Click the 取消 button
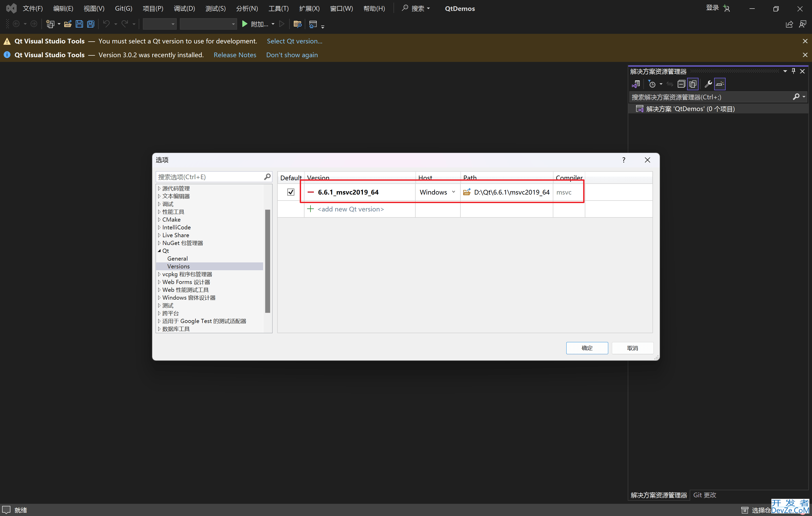The width and height of the screenshot is (812, 516). tap(632, 348)
